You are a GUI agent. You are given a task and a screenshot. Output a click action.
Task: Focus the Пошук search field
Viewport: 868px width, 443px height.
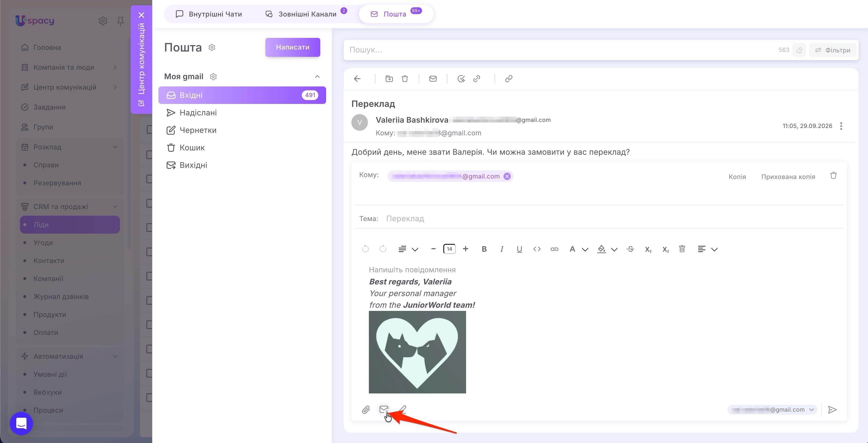pyautogui.click(x=559, y=50)
